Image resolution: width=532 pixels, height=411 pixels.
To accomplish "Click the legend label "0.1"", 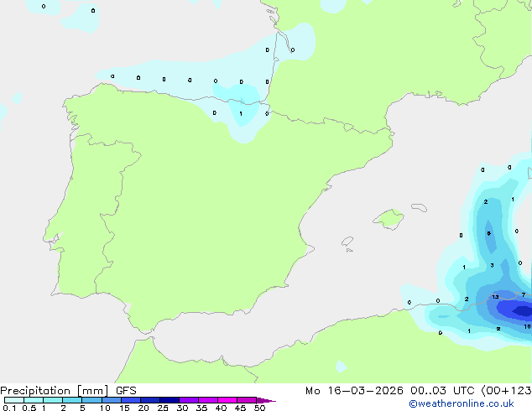I will click(x=9, y=408).
